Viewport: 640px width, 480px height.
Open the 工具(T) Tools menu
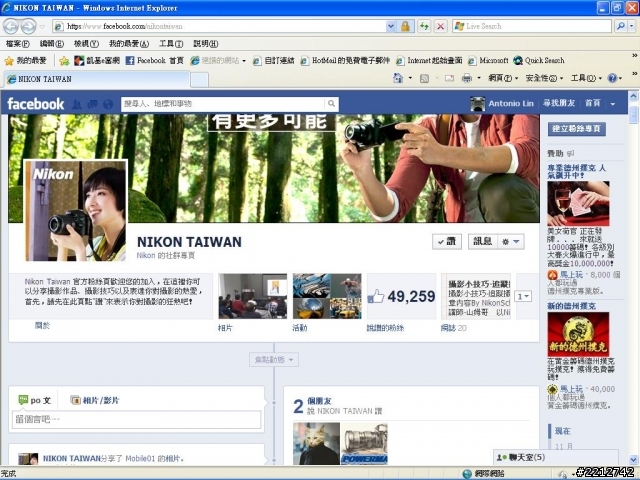(171, 44)
